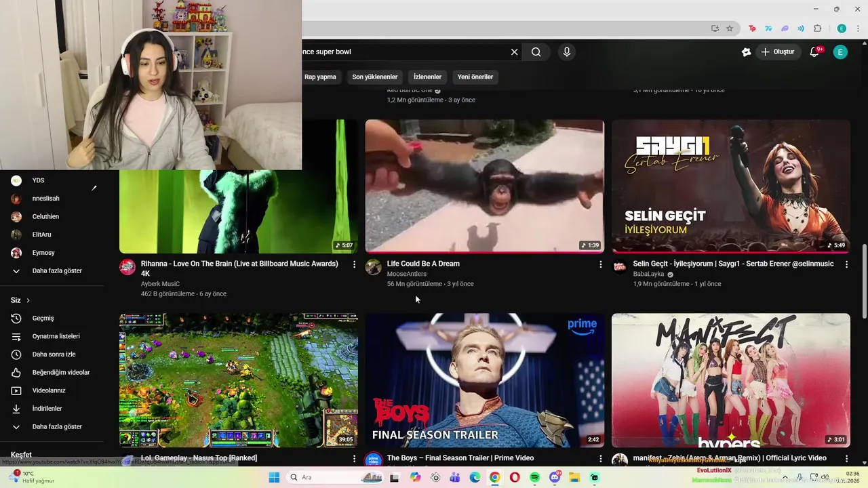The height and width of the screenshot is (488, 868).
Task: Open Beğendiğim videolar liked videos
Action: [x=52, y=372]
